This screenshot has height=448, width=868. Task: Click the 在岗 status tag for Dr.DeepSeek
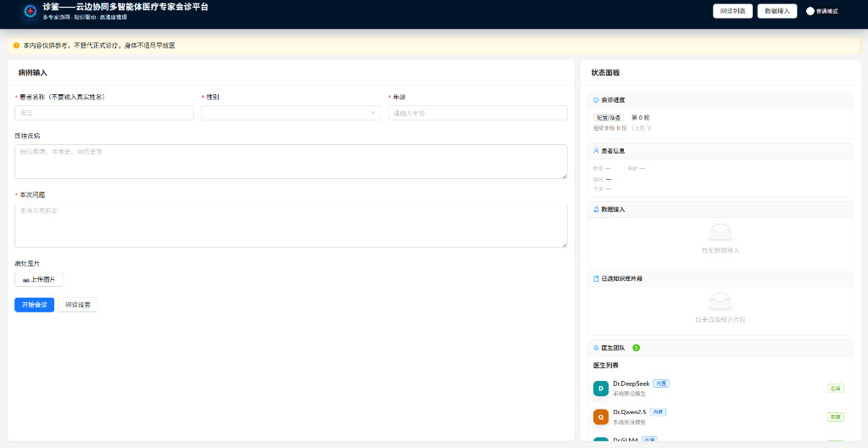(x=836, y=389)
